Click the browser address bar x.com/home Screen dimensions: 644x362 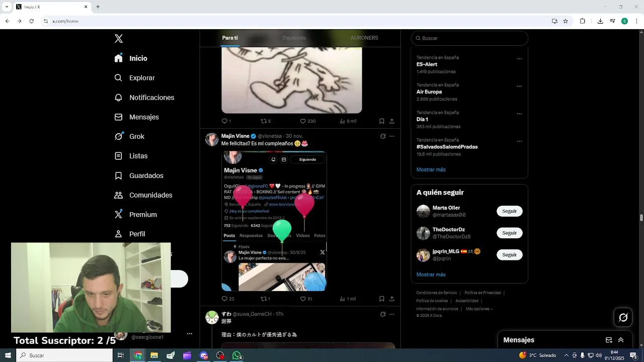tap(297, 21)
